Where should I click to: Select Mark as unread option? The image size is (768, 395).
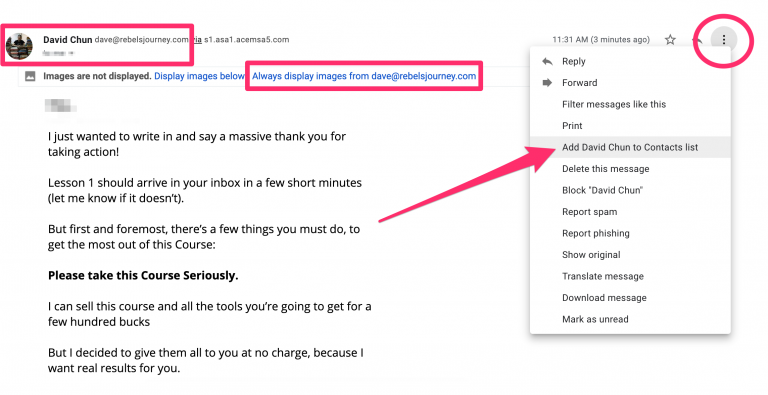[x=630, y=320]
